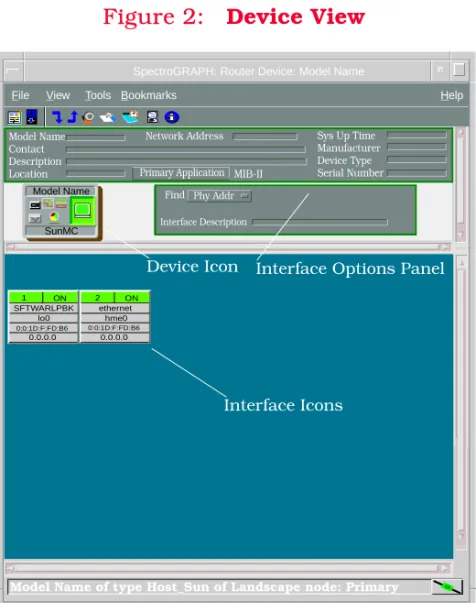Image resolution: width=476 pixels, height=603 pixels.
Task: Click interface area vertical scrollbar down arrow
Action: [x=461, y=535]
